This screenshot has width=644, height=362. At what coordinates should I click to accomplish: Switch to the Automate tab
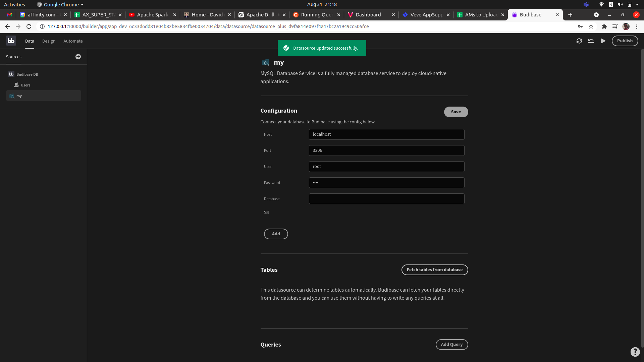point(73,41)
